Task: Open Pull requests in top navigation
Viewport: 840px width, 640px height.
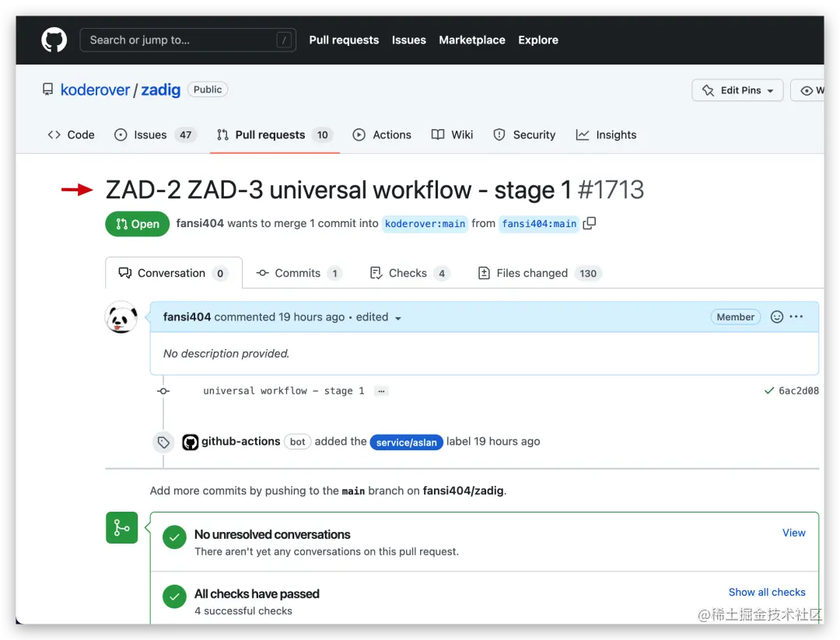Action: [344, 40]
